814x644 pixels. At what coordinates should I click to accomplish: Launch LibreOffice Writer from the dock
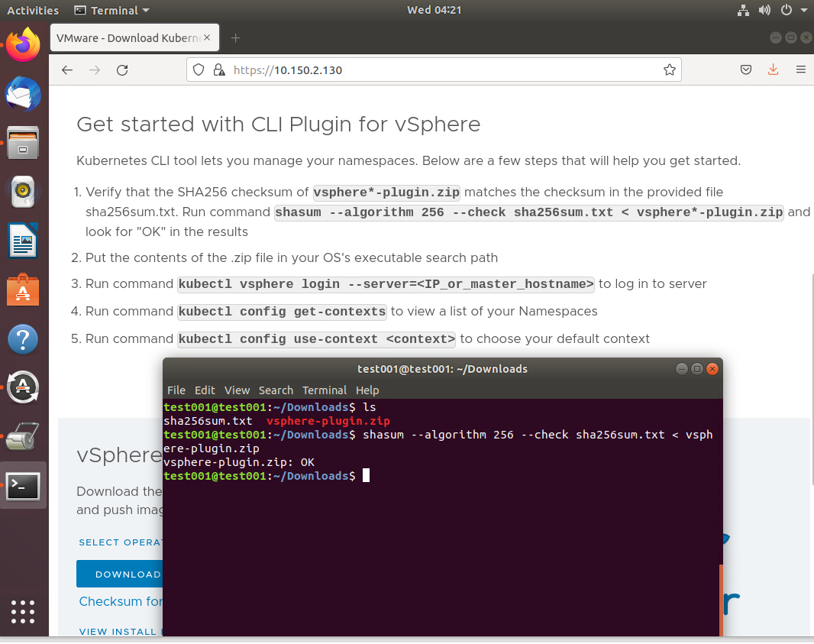pos(23,240)
